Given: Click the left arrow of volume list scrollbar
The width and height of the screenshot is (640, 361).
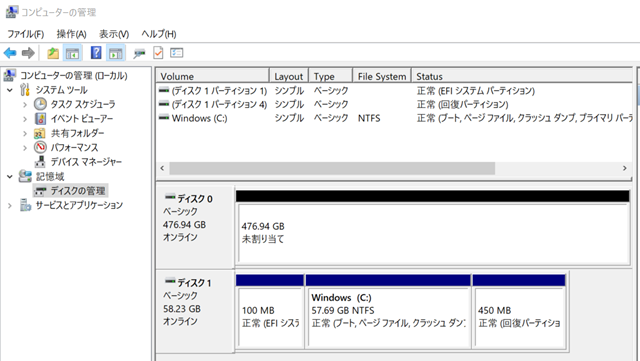Looking at the screenshot, I should (162, 168).
